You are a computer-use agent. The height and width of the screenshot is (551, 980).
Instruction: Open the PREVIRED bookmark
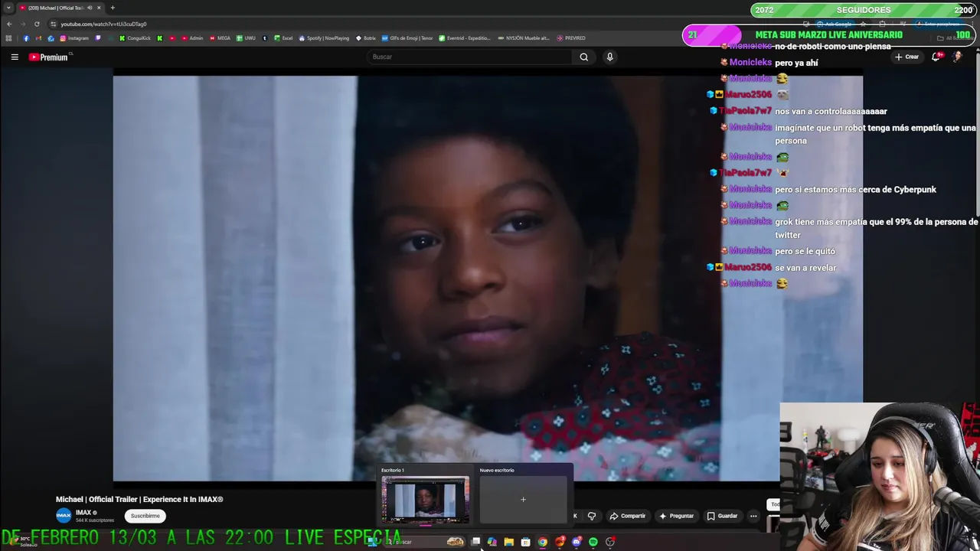571,38
